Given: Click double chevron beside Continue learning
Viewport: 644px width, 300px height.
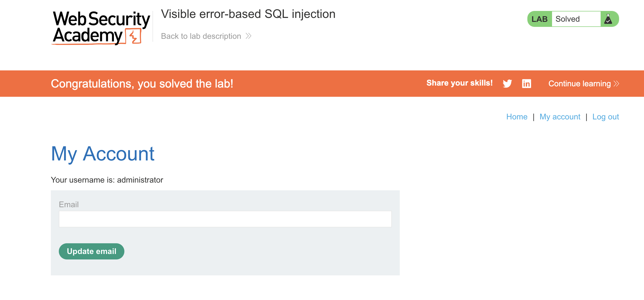Looking at the screenshot, I should coord(616,84).
